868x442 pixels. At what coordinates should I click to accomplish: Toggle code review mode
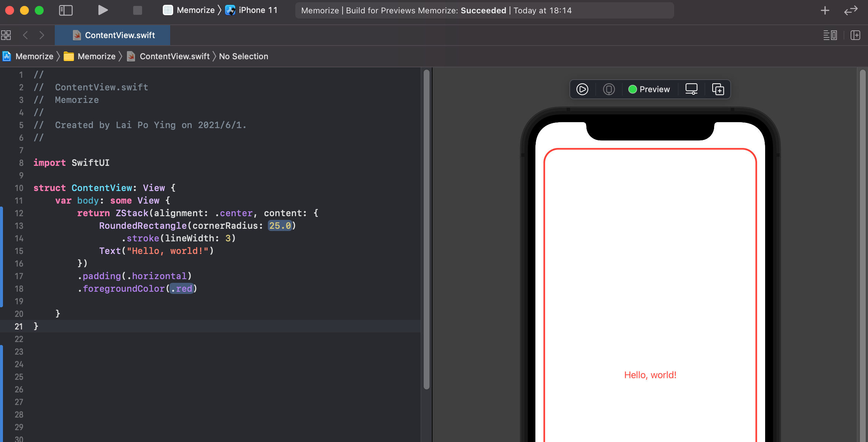(851, 10)
